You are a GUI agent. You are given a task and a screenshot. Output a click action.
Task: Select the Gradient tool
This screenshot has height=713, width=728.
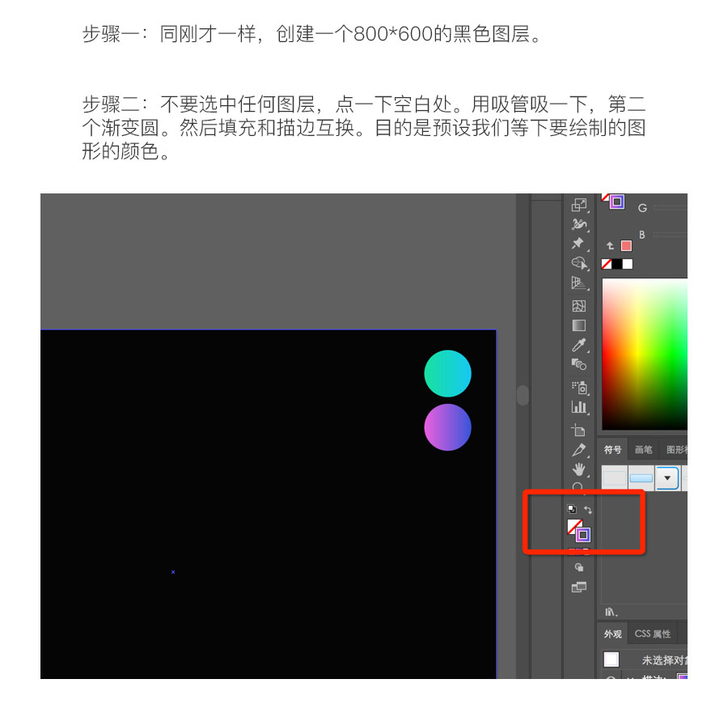click(x=579, y=325)
